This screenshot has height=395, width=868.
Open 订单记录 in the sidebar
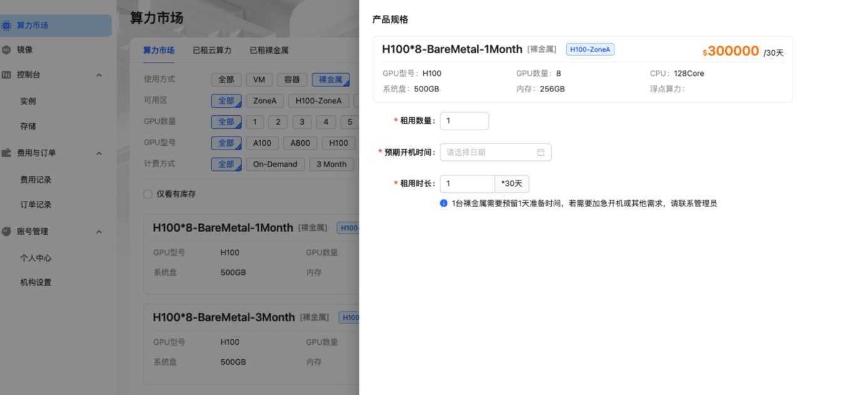[36, 205]
